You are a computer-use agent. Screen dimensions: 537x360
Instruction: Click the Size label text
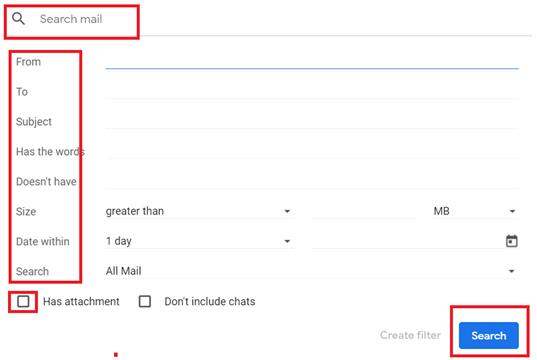pos(26,211)
